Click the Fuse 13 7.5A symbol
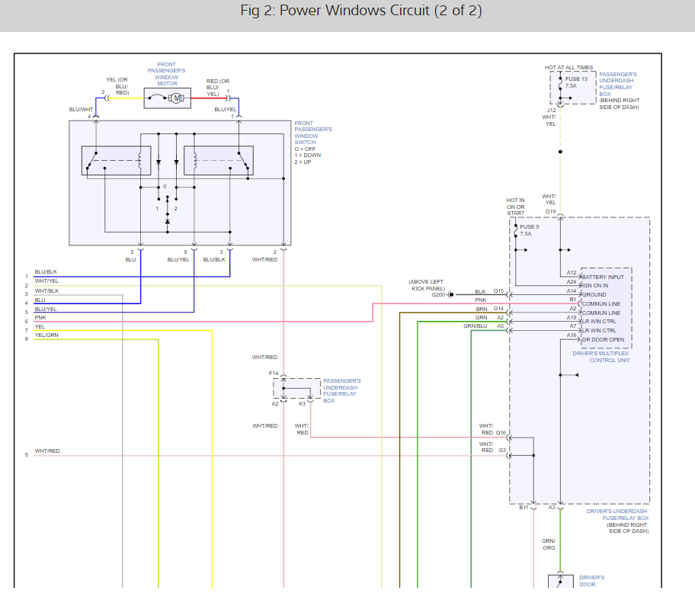The height and width of the screenshot is (616, 695). click(560, 82)
